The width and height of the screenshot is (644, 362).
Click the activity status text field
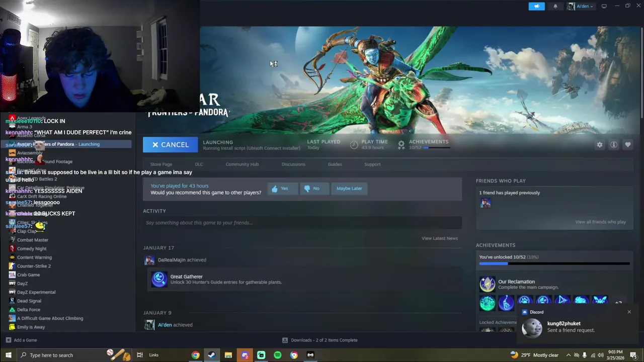click(x=302, y=223)
